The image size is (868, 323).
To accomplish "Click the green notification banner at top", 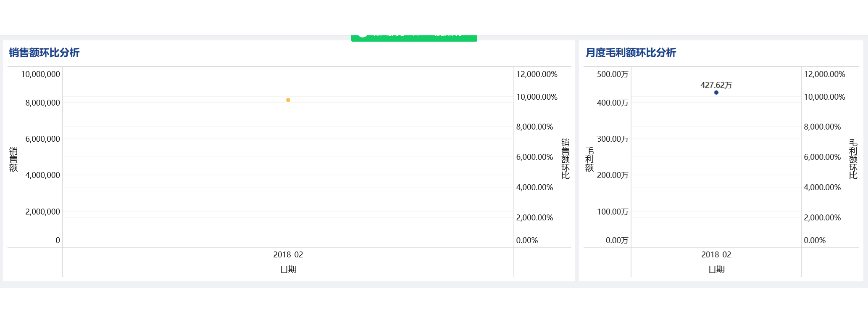I will 414,37.
